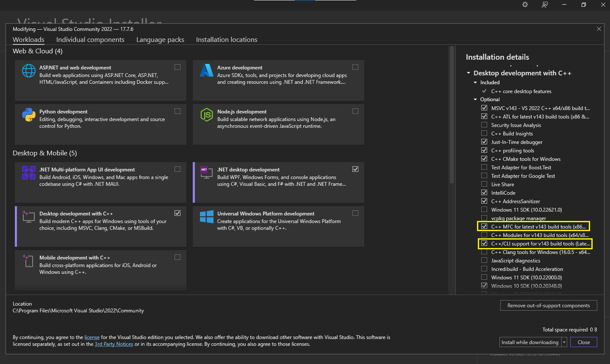Open the license link
Viewport: 610px width, 364px height.
click(x=92, y=337)
